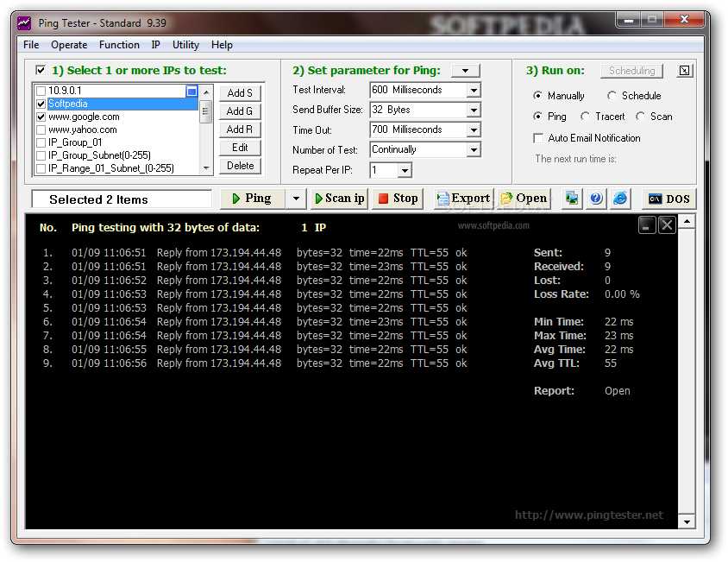Launch the Internet Explorer web icon
The height and width of the screenshot is (562, 728).
click(x=620, y=199)
